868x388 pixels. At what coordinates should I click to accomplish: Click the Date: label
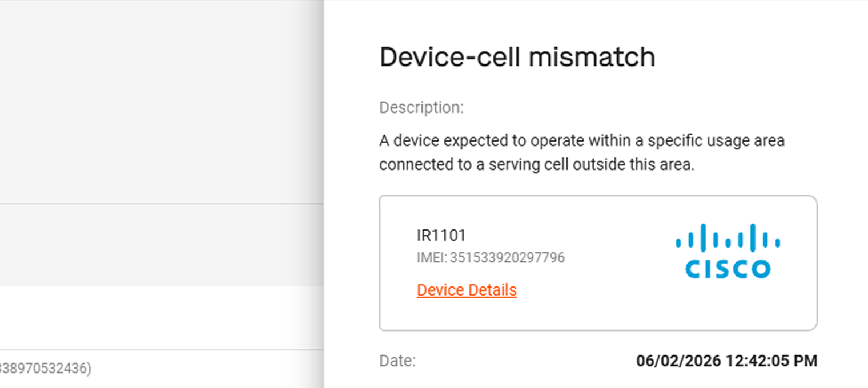point(397,361)
